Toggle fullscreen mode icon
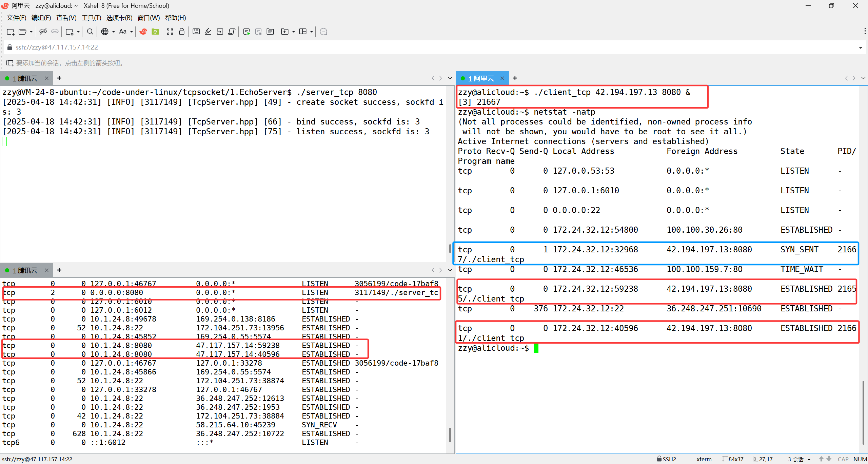 coord(170,32)
